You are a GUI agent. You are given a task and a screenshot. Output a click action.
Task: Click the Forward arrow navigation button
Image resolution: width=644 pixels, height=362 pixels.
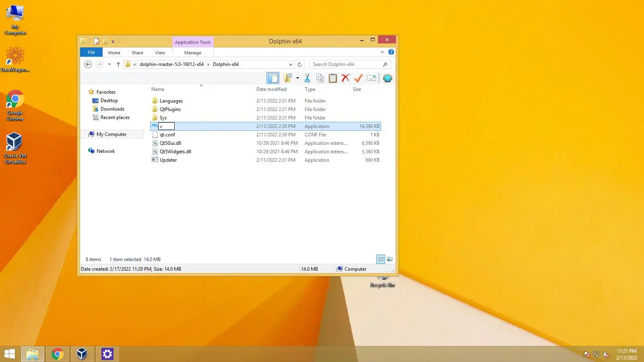click(x=99, y=64)
